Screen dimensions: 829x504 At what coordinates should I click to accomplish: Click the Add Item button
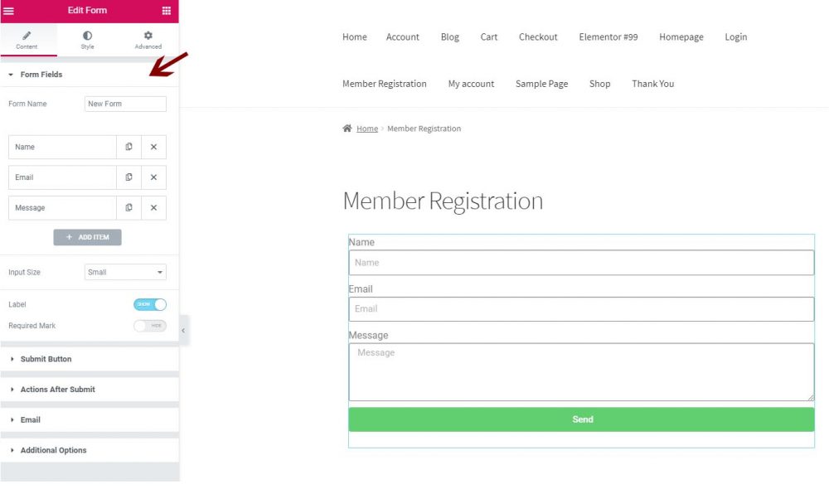click(87, 237)
